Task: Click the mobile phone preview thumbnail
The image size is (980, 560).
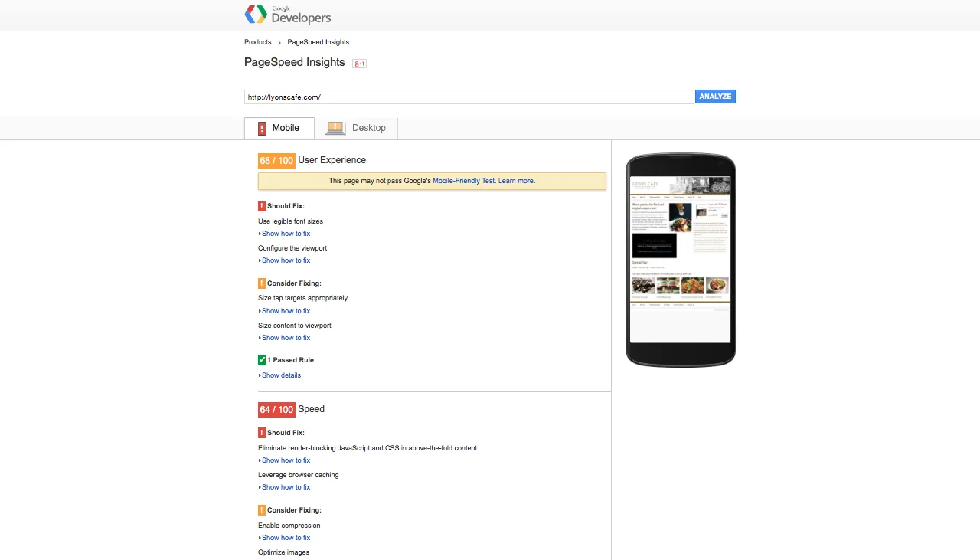Action: pos(680,260)
